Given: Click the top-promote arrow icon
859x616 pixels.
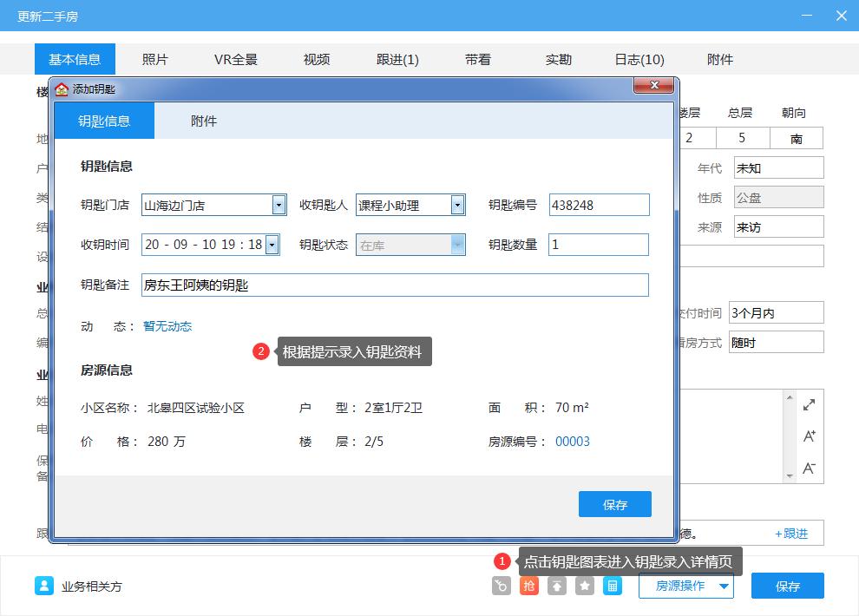Looking at the screenshot, I should click(556, 586).
